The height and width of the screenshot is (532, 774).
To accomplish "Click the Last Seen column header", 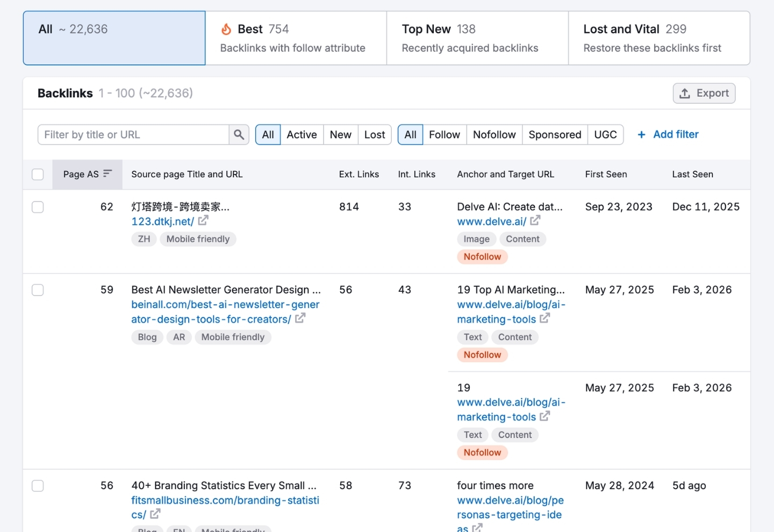I will click(x=692, y=174).
